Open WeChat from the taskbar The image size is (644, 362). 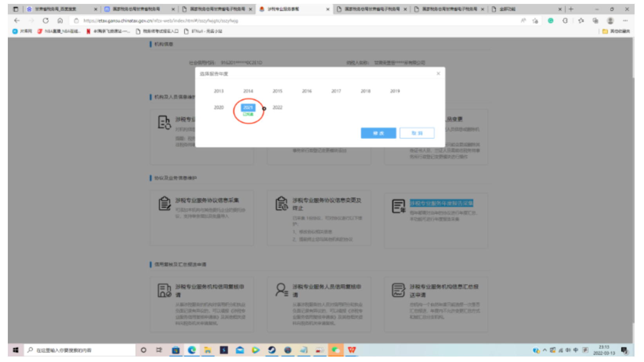tap(336, 350)
